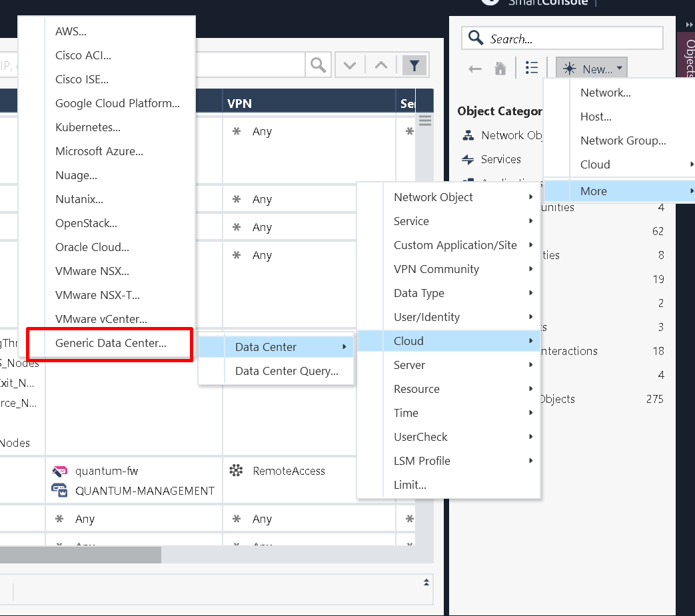Choose Network Group... in New menu
This screenshot has width=695, height=616.
(619, 141)
